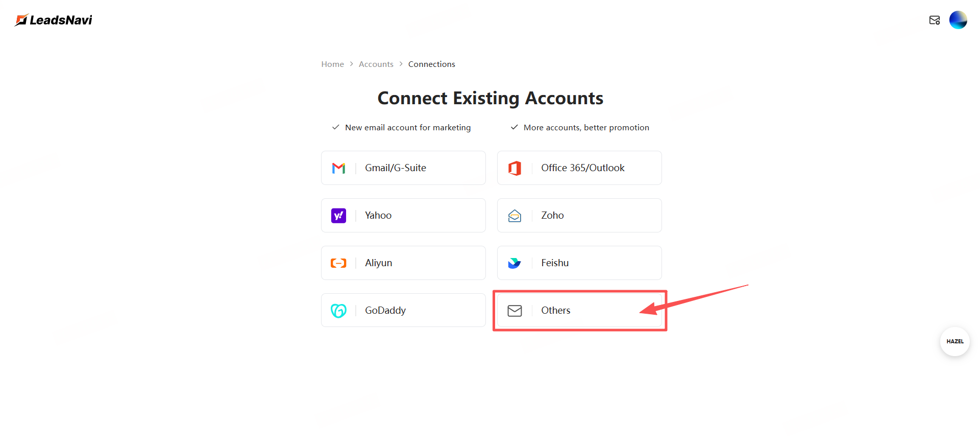Select the Yahoo account option
This screenshot has width=980, height=444.
(403, 216)
